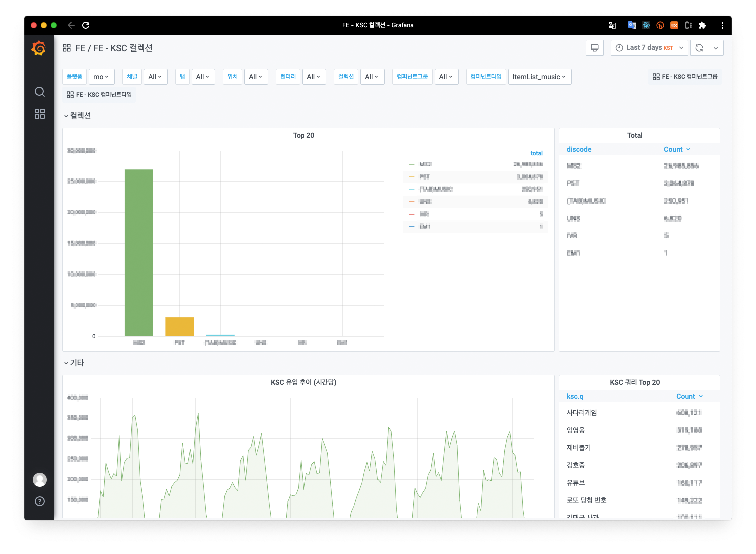This screenshot has height=554, width=756.
Task: Open the FE - KSC 컴퍼넌트그룹 dashboard link
Action: (x=685, y=77)
